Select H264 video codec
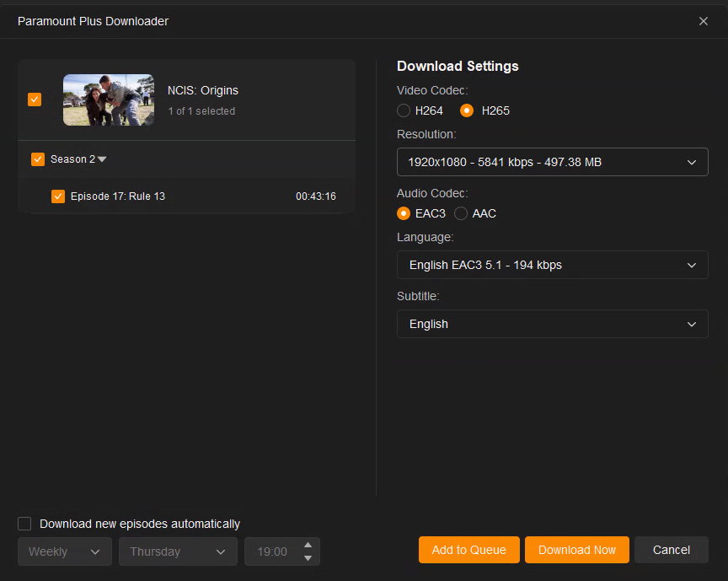728x581 pixels. click(x=404, y=110)
